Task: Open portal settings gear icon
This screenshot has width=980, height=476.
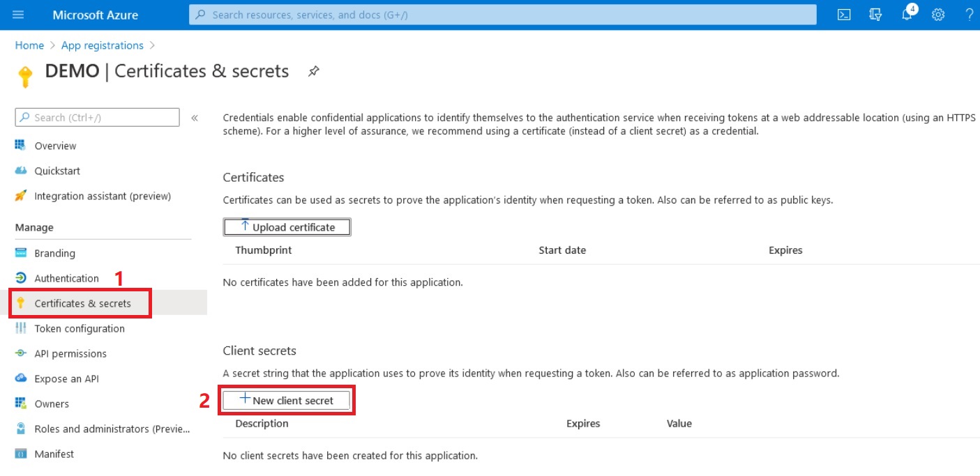Action: [938, 15]
